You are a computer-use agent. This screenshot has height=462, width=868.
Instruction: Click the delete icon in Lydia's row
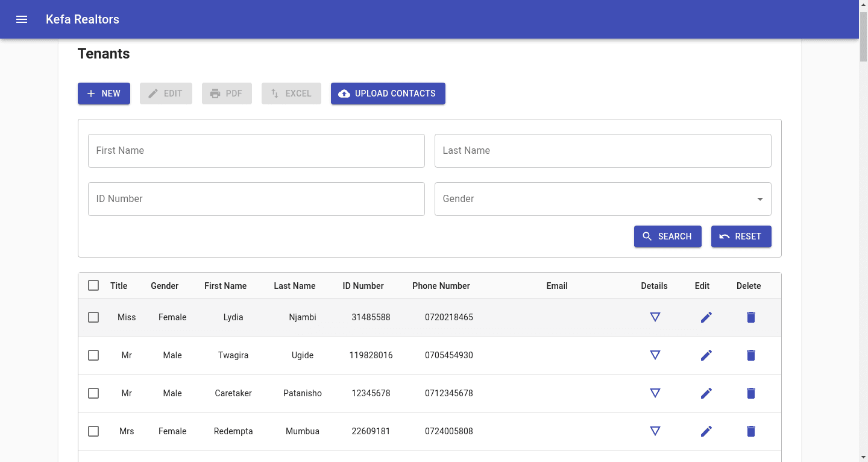(x=750, y=317)
